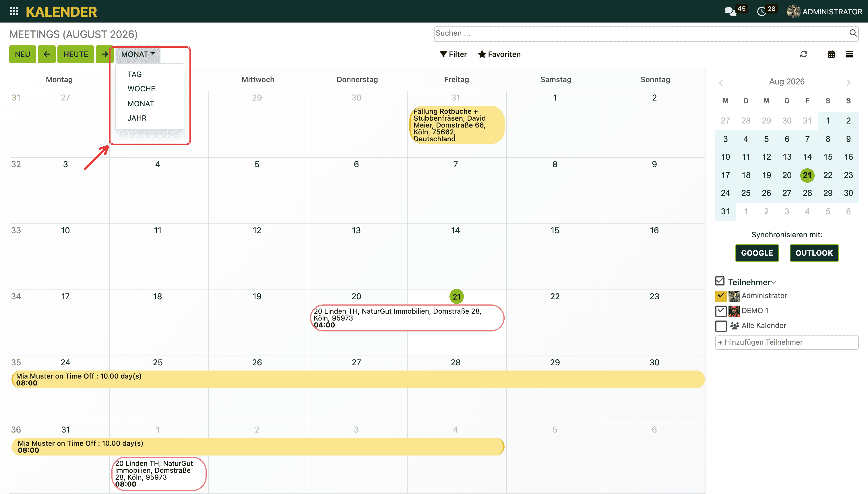Select day 21 in the mini calendar

[x=807, y=175]
